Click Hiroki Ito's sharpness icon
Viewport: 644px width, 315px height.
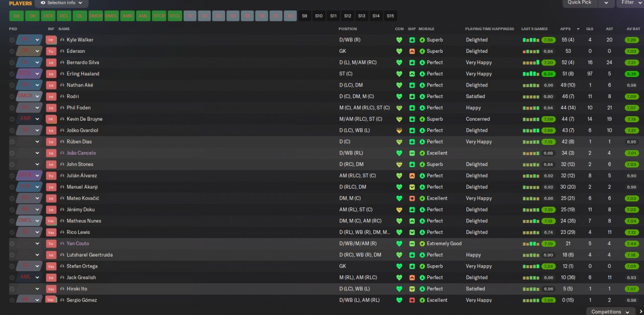tap(412, 289)
